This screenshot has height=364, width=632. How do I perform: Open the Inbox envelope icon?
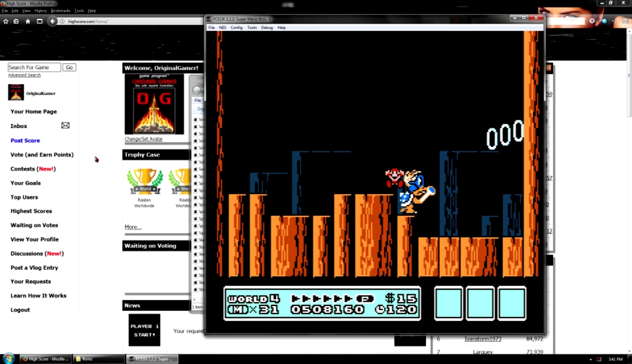[x=65, y=126]
